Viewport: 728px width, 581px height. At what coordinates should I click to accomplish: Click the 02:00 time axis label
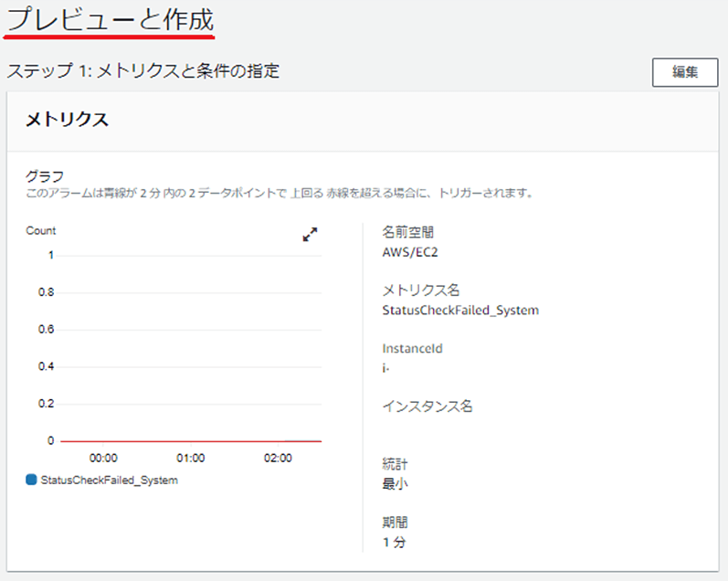coord(278,458)
